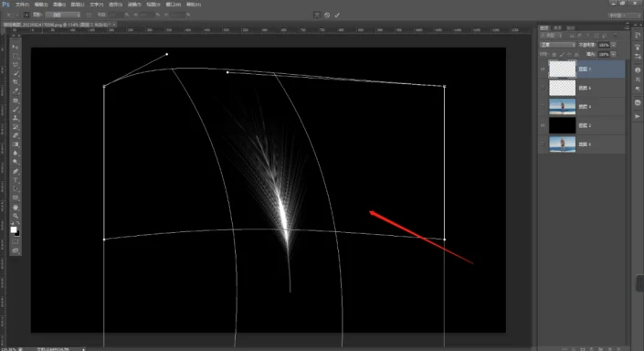Select the History Brush tool

[16, 127]
